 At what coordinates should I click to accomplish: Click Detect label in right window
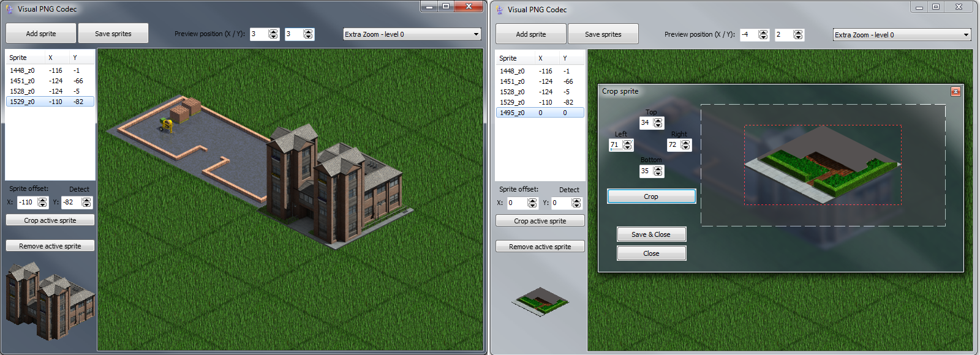tap(569, 190)
